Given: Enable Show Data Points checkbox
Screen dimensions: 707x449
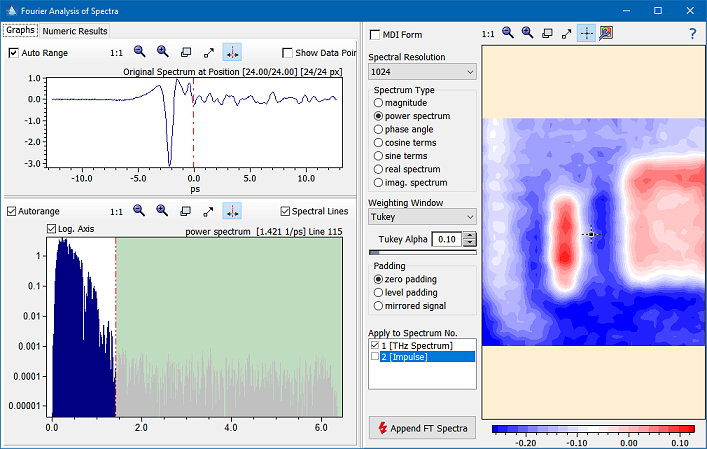Looking at the screenshot, I should (x=287, y=53).
